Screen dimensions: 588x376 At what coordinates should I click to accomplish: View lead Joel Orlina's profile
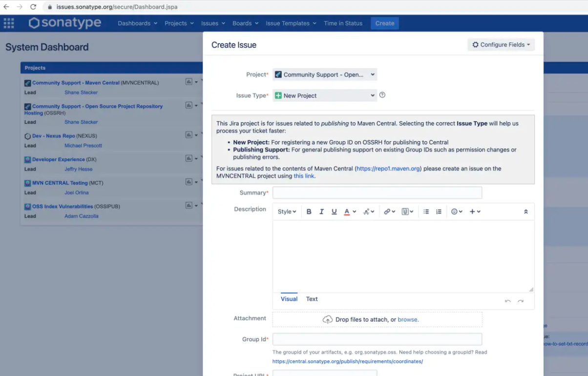tap(77, 192)
